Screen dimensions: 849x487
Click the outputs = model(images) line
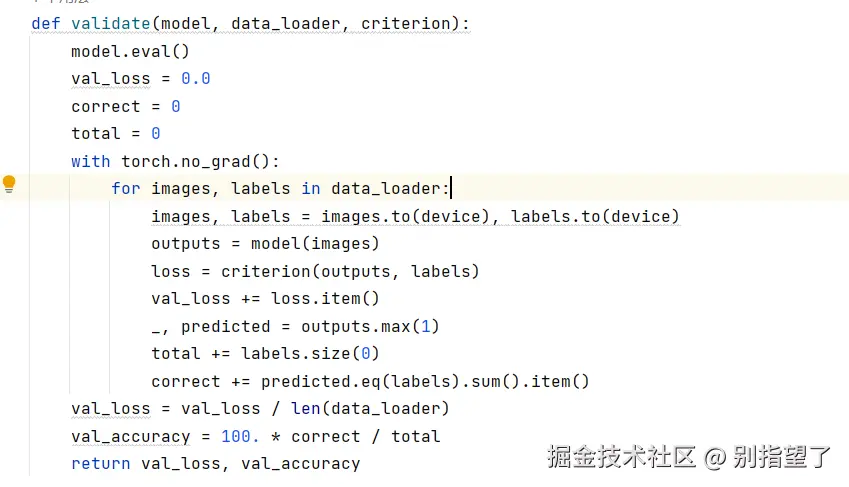click(265, 244)
